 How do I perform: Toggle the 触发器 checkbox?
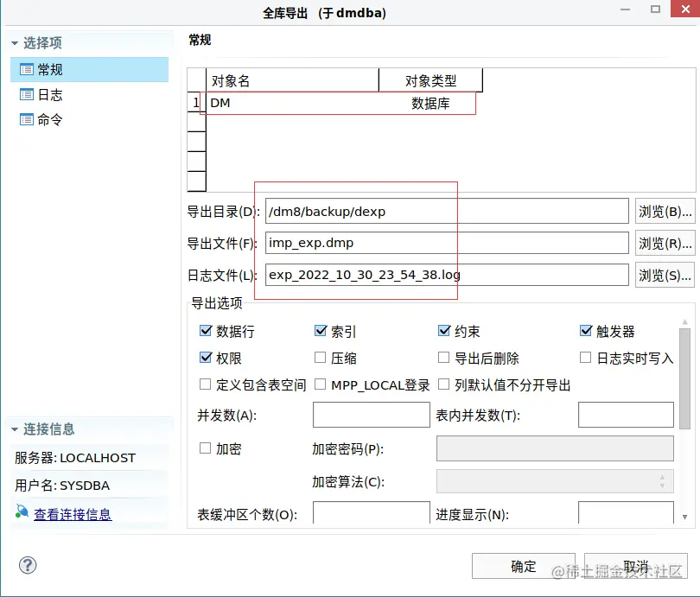click(x=585, y=331)
